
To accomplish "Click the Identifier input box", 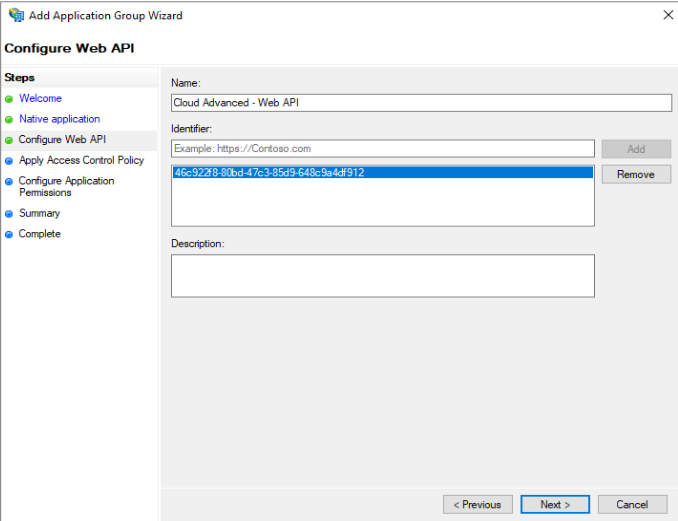I will coord(383,149).
